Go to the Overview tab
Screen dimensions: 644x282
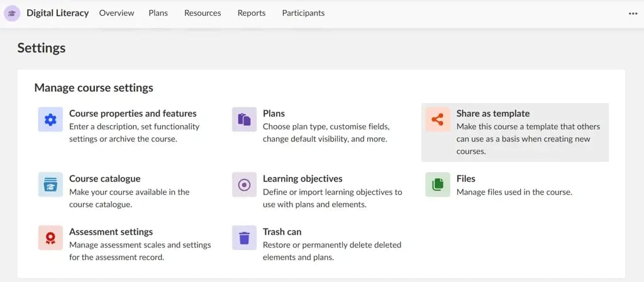[116, 13]
